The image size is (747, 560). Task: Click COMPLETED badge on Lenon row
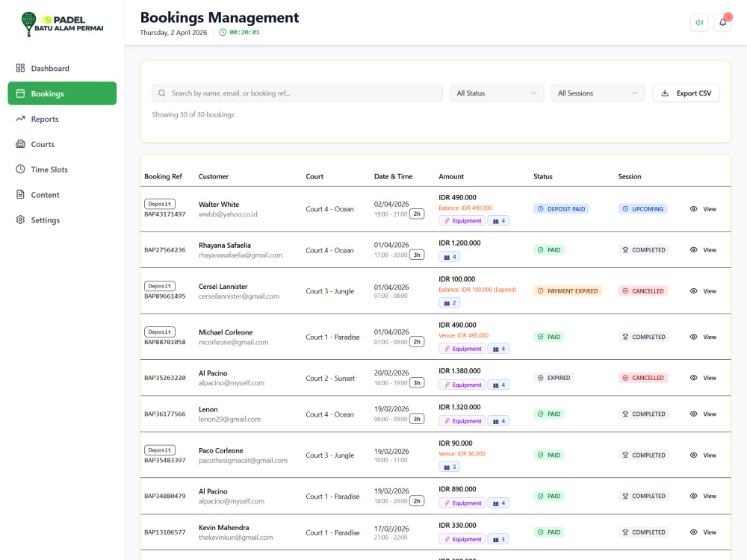(644, 414)
